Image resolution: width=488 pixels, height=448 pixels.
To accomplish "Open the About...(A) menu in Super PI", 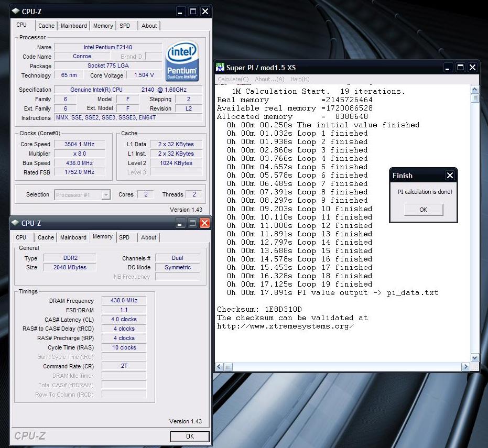I will [x=269, y=79].
